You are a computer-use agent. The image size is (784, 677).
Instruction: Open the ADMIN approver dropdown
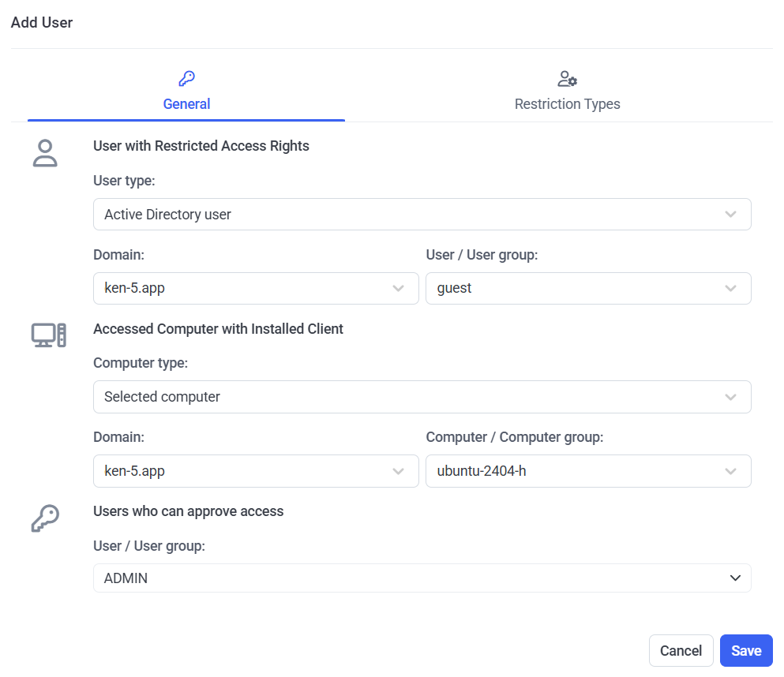pos(422,578)
